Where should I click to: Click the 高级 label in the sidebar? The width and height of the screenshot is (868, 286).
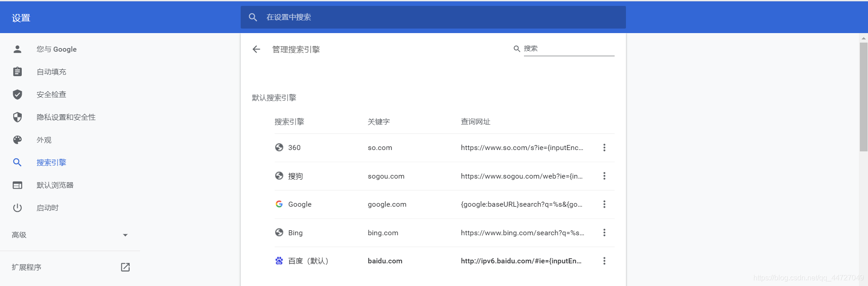click(x=19, y=235)
